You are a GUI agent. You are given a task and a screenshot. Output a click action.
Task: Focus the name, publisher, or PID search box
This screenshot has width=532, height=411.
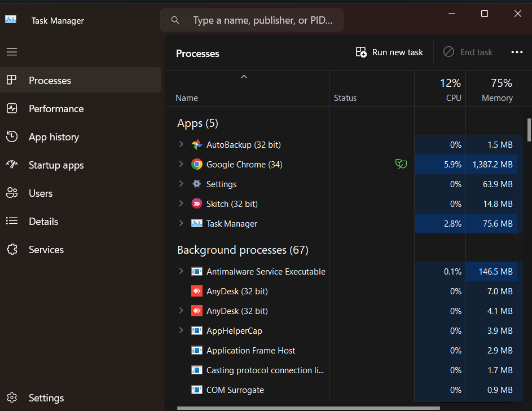[252, 20]
